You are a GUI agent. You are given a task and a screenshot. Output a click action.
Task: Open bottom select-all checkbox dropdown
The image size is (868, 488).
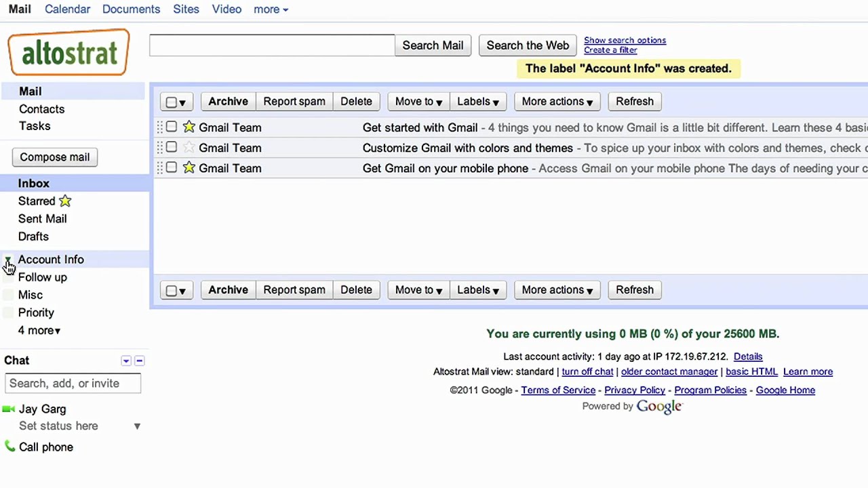[x=176, y=290]
